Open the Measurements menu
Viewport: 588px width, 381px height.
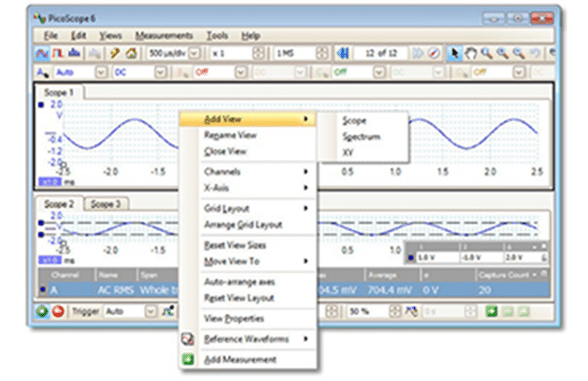(x=164, y=36)
